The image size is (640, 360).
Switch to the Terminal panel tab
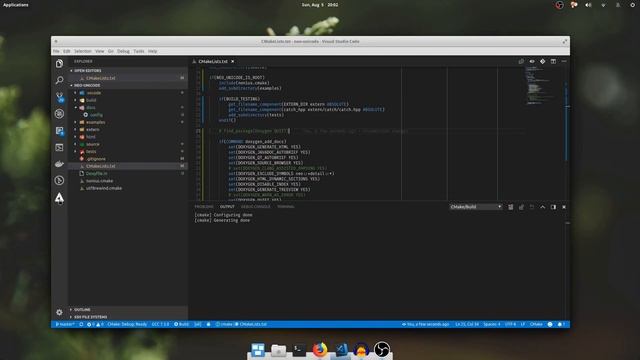[286, 207]
